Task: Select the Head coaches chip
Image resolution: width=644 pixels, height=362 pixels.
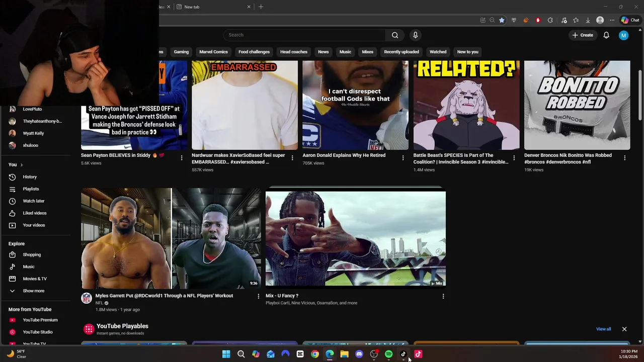Action: 294,52
